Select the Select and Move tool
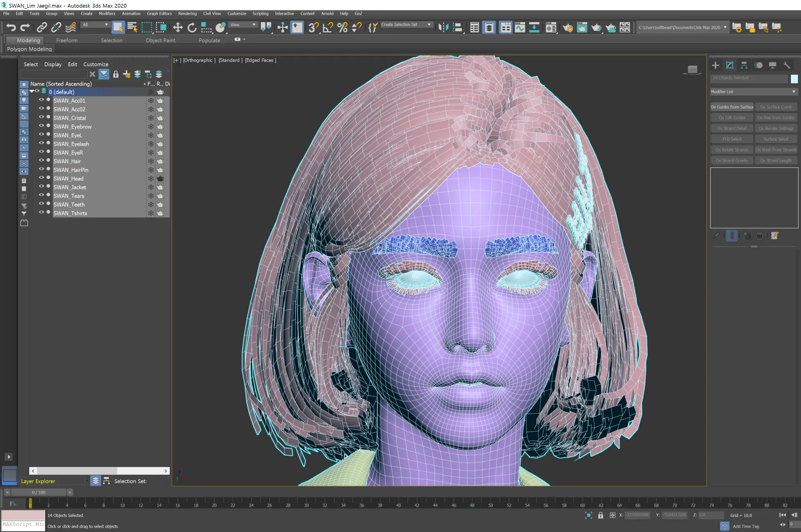 [x=177, y=28]
